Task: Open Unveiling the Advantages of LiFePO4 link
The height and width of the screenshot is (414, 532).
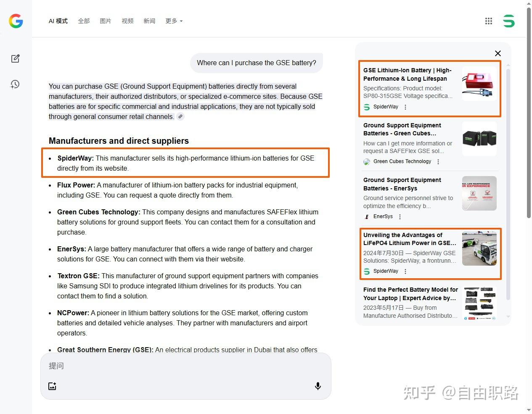Action: coord(410,239)
